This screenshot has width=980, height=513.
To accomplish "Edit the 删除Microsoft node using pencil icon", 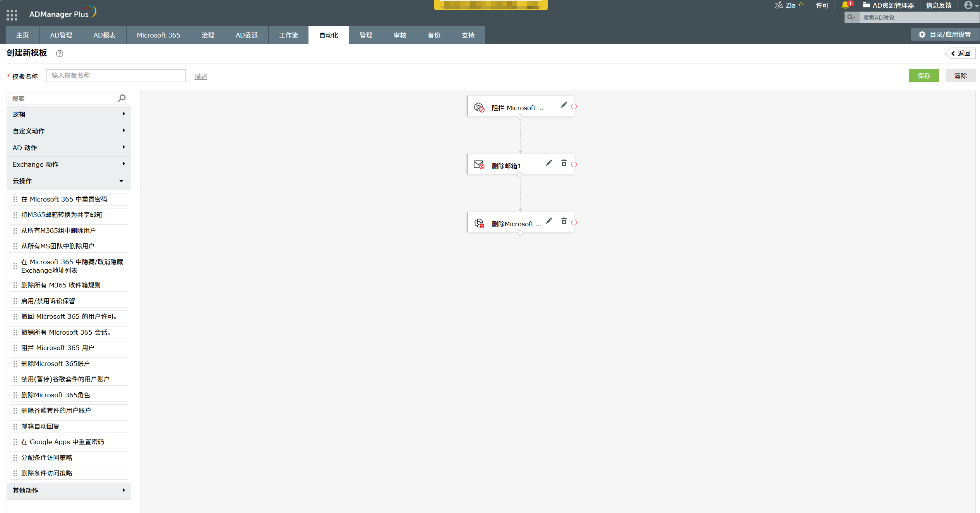I will click(x=549, y=221).
